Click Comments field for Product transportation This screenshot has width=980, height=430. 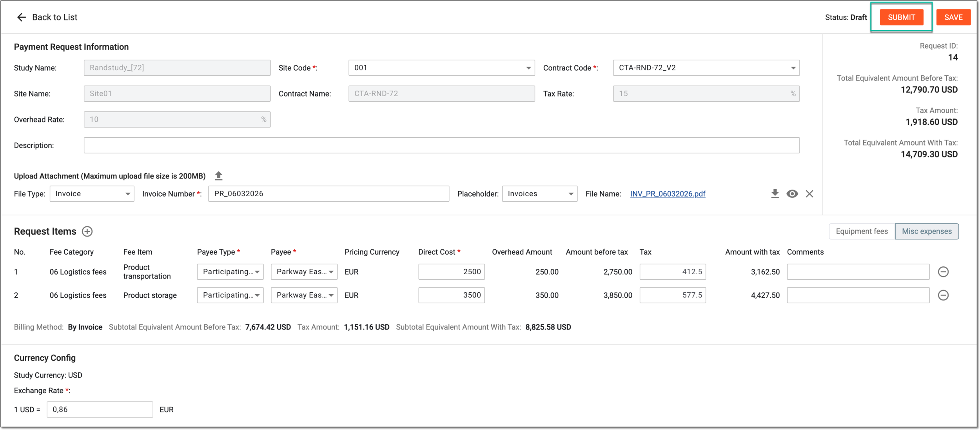coord(858,271)
